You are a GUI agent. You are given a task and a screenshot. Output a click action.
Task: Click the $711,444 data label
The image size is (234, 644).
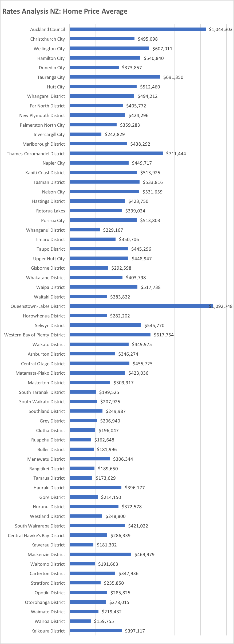pyautogui.click(x=176, y=154)
